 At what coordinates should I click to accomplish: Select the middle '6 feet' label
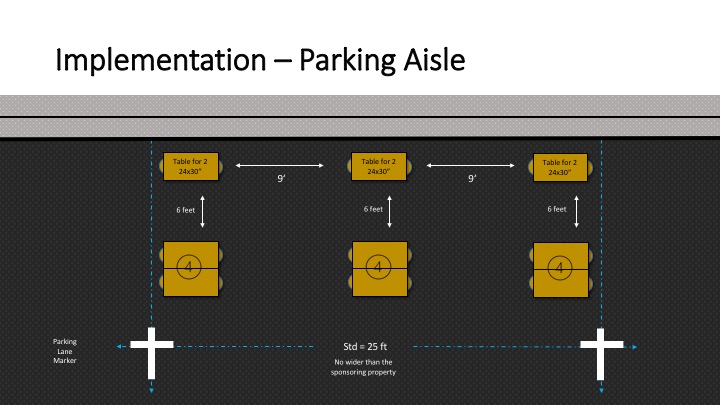(373, 209)
